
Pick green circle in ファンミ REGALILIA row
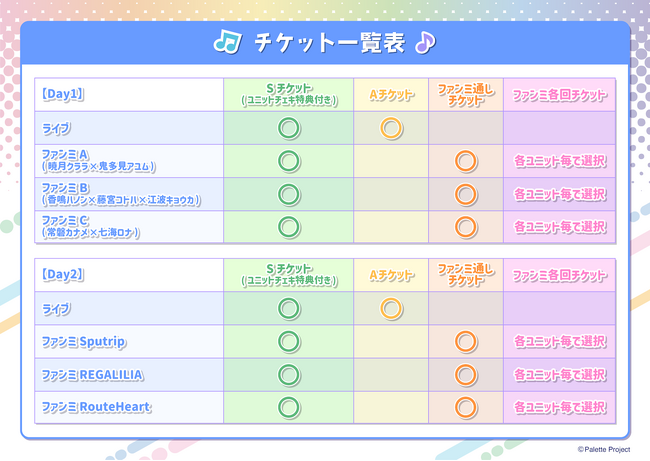[x=289, y=374]
